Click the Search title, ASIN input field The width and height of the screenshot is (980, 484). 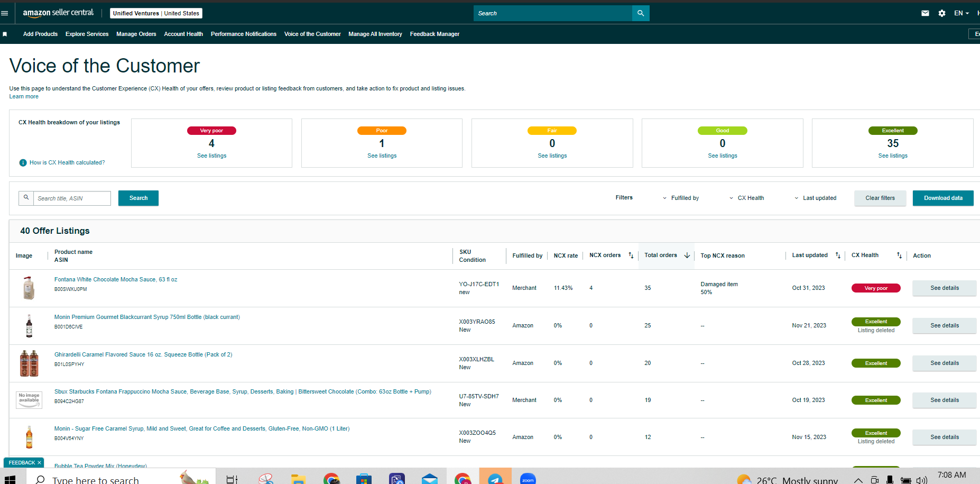click(72, 198)
